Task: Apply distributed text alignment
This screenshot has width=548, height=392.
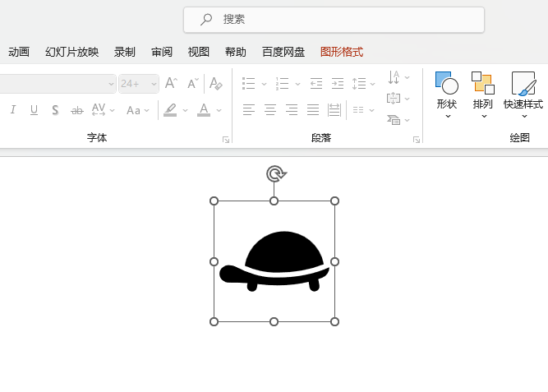Action: pyautogui.click(x=334, y=110)
